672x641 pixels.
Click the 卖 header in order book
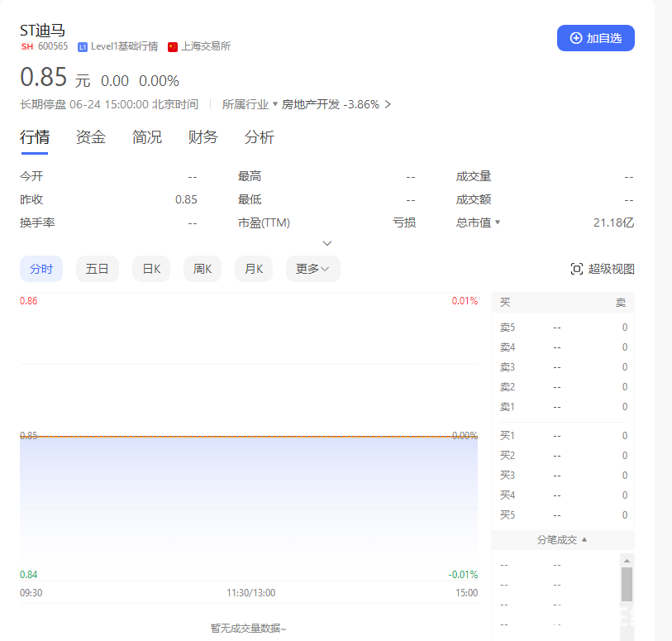pyautogui.click(x=621, y=302)
